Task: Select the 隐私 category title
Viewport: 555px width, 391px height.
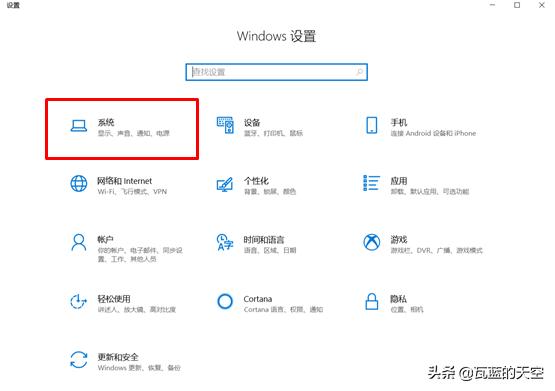Action: coord(398,299)
